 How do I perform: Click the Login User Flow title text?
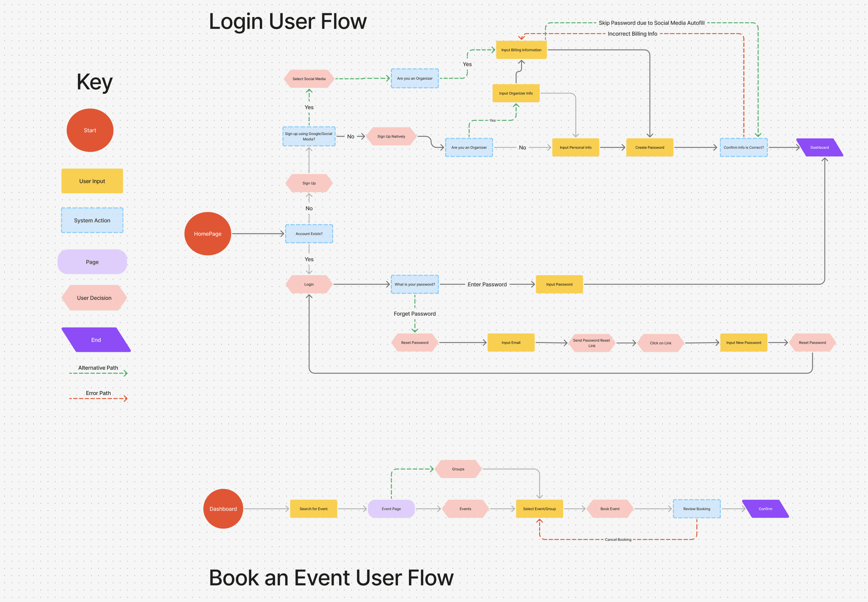point(287,21)
